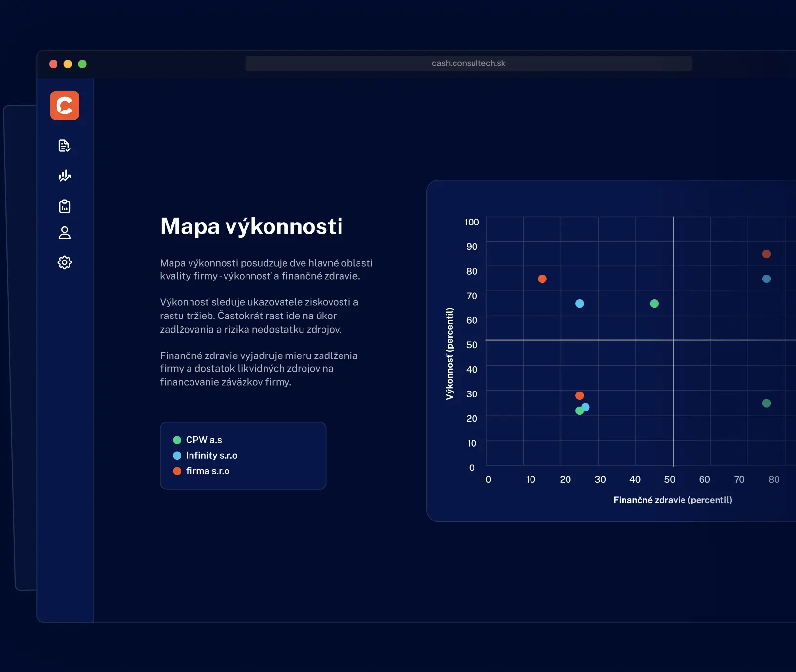
Task: Click the yellow minimize window button
Action: point(68,64)
